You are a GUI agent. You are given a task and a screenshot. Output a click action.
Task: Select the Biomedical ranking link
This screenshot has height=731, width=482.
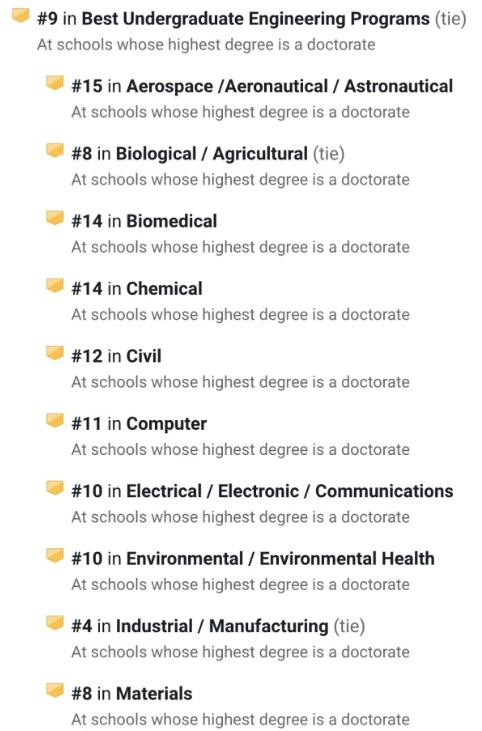point(172,221)
